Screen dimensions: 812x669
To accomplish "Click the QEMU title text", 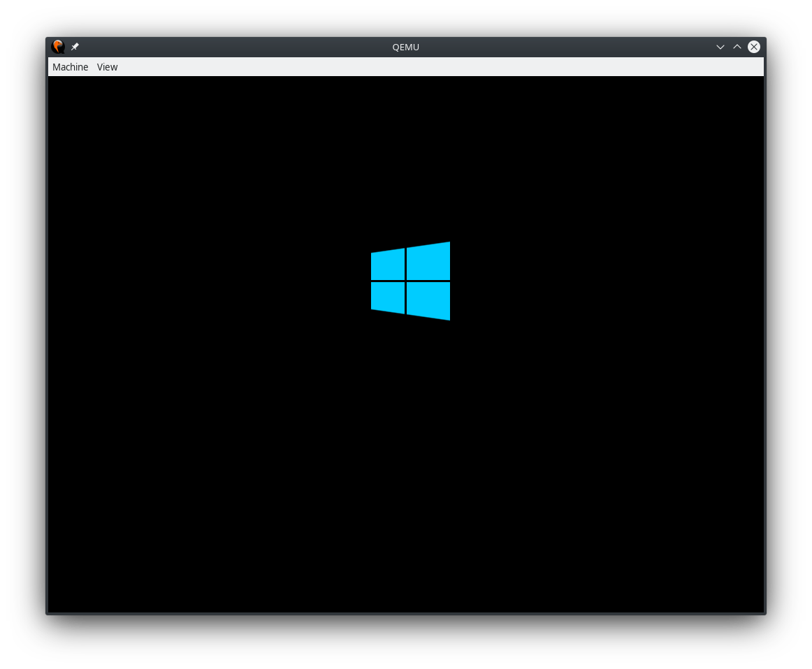I will (x=405, y=47).
